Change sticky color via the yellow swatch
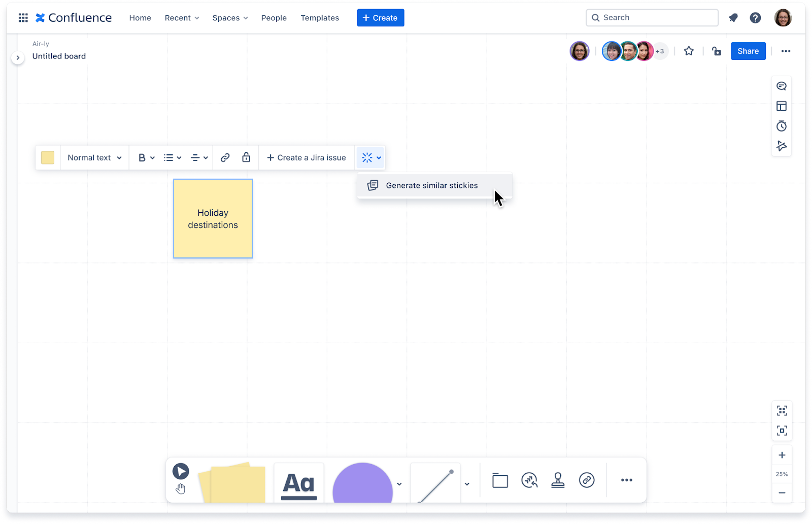 click(x=47, y=157)
